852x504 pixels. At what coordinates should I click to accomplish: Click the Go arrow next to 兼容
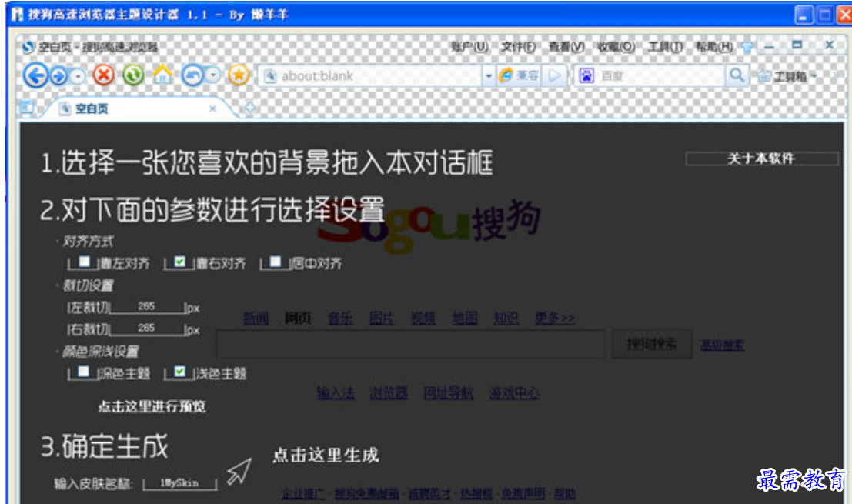(553, 76)
